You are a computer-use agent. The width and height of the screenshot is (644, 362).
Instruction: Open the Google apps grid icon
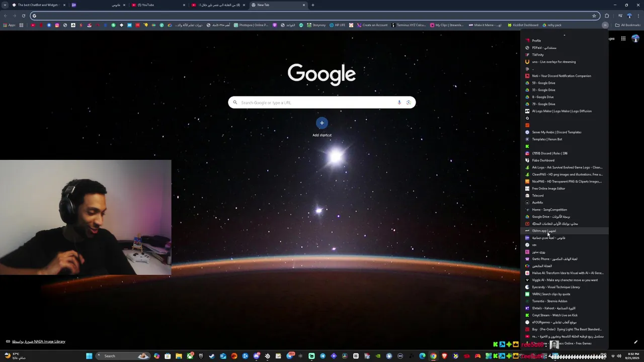(623, 39)
